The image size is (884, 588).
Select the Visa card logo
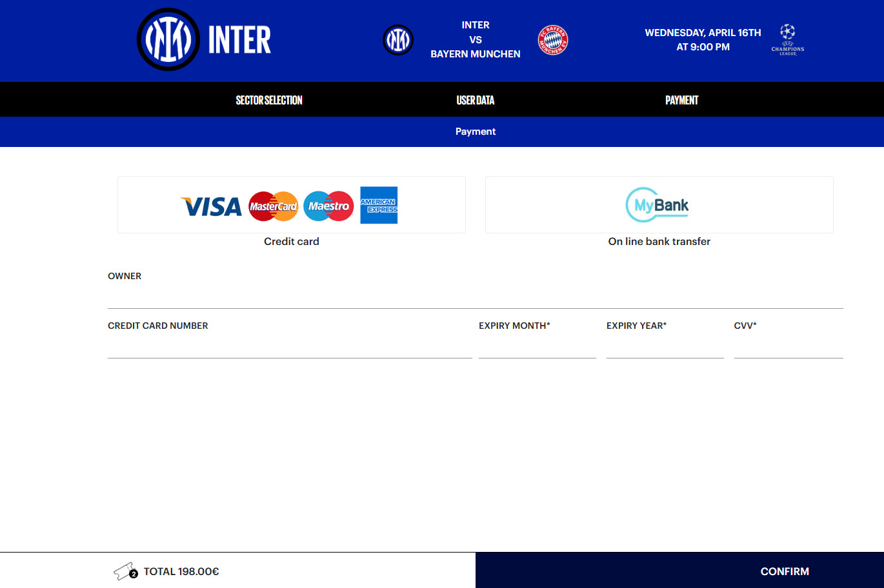[211, 206]
